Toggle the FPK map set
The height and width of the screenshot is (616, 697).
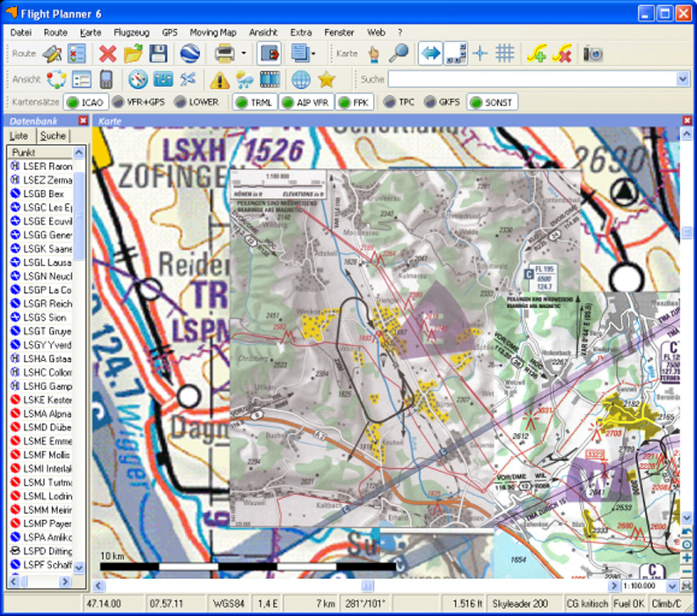point(355,102)
